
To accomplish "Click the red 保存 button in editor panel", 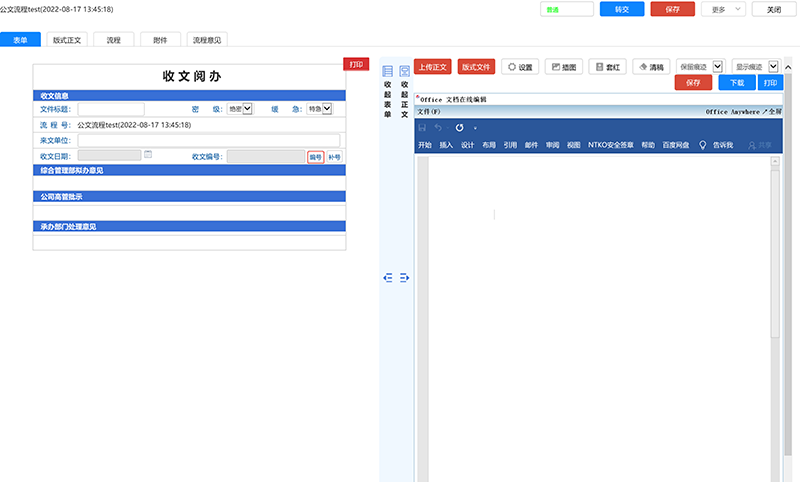I will point(693,83).
